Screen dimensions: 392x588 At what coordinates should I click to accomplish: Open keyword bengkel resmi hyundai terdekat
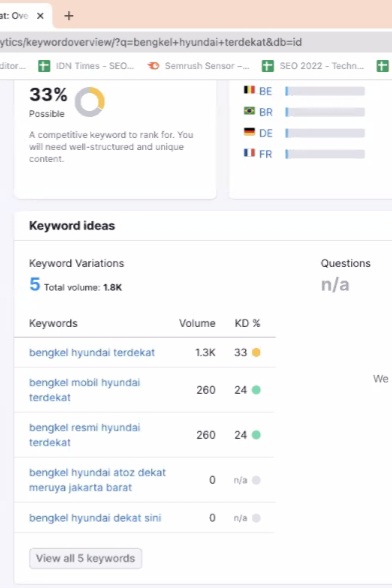(85, 435)
